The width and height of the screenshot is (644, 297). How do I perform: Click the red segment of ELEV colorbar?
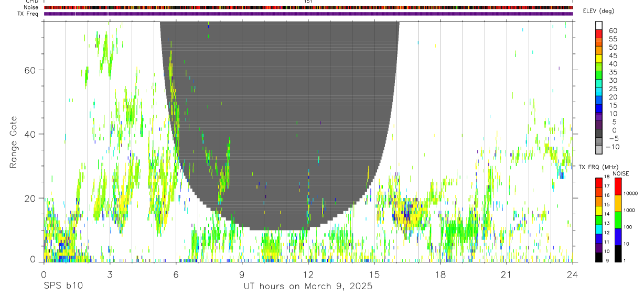point(599,35)
